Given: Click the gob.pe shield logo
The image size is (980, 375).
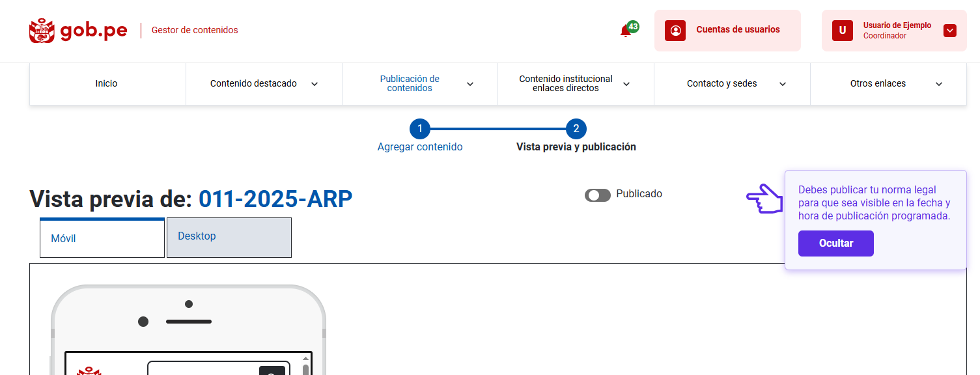Looking at the screenshot, I should point(42,31).
